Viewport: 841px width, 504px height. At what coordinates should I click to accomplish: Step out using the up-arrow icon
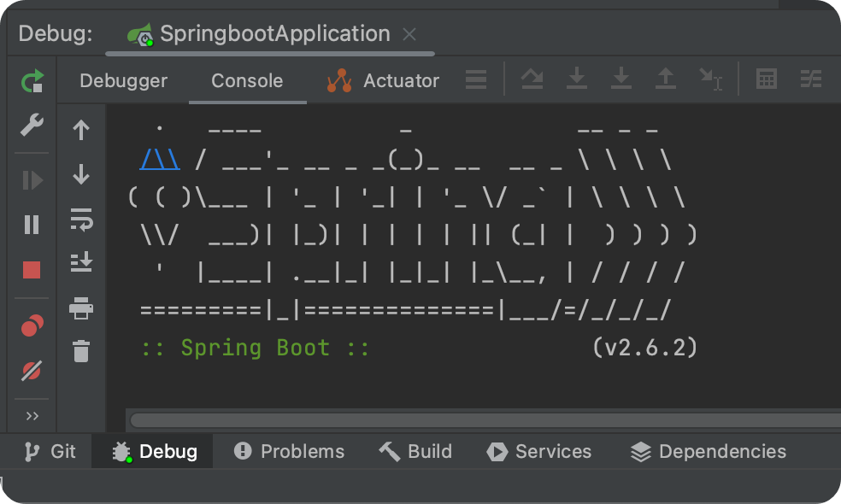point(666,79)
